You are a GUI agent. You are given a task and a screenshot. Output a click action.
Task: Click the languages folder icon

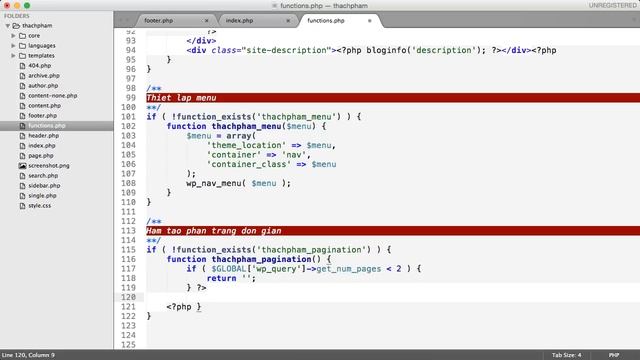click(22, 46)
